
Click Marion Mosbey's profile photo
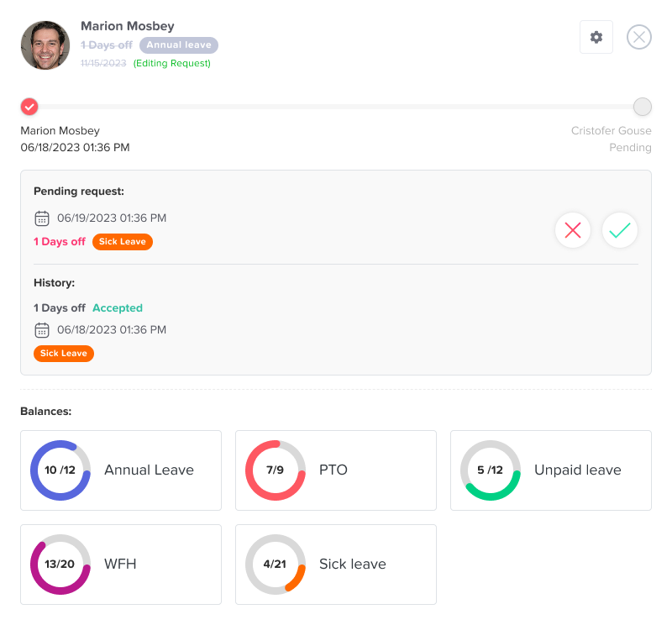(45, 45)
